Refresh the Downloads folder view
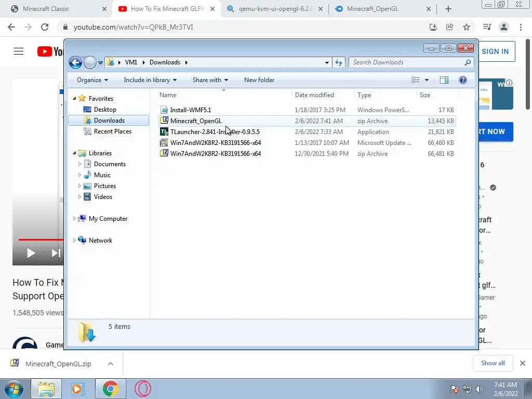 tap(339, 62)
